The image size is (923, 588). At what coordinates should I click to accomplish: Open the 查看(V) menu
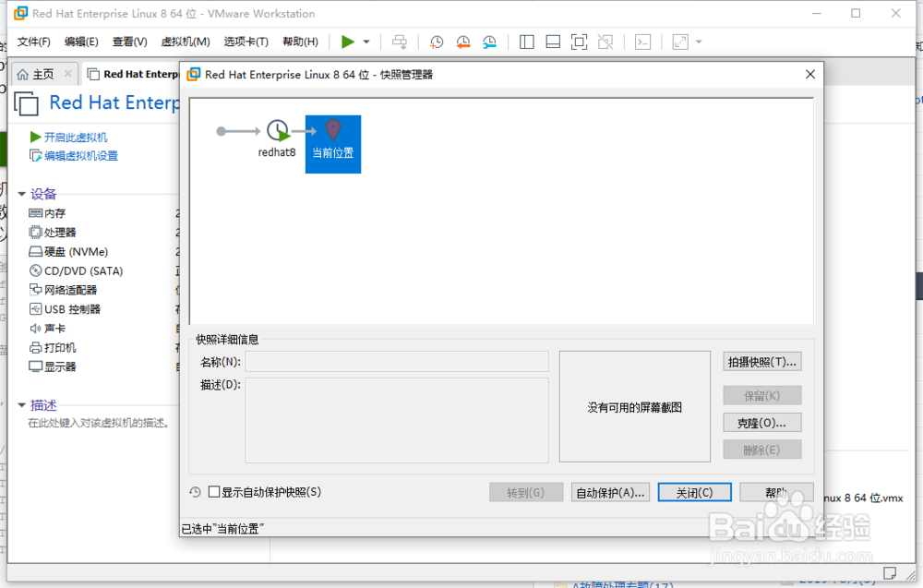(x=129, y=42)
